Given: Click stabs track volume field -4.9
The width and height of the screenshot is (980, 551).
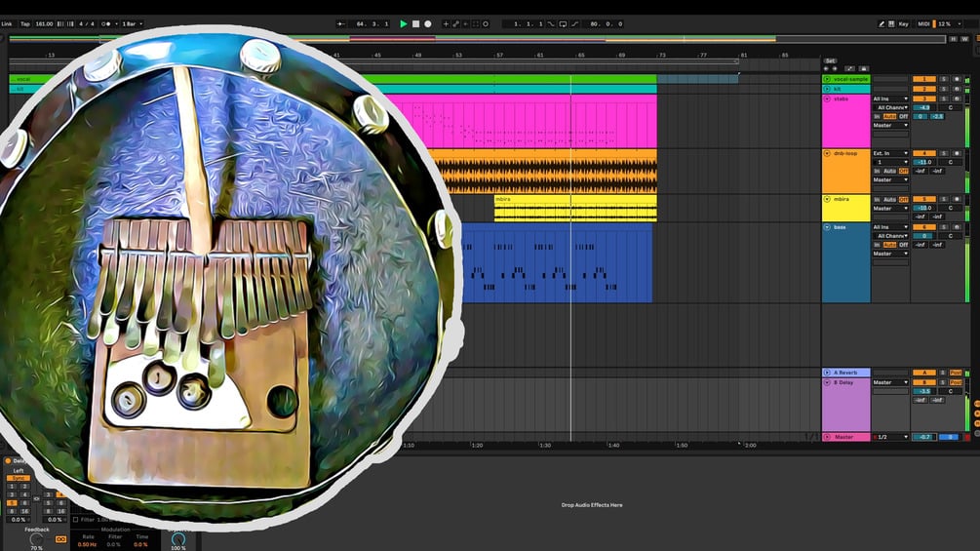Looking at the screenshot, I should (x=924, y=107).
